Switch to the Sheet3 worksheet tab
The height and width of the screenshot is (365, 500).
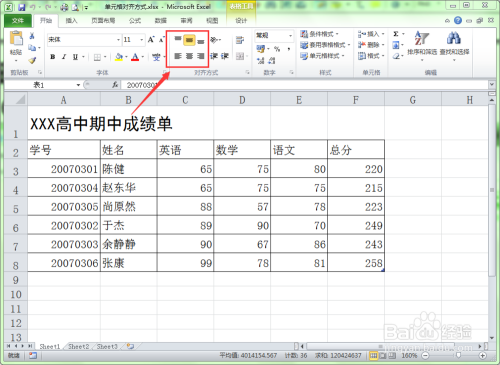pyautogui.click(x=107, y=346)
